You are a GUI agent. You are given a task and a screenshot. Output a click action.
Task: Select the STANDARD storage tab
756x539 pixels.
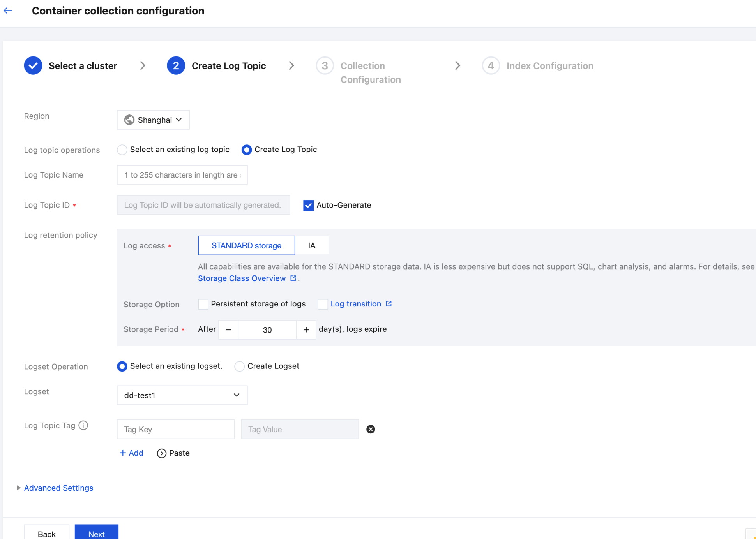(246, 246)
